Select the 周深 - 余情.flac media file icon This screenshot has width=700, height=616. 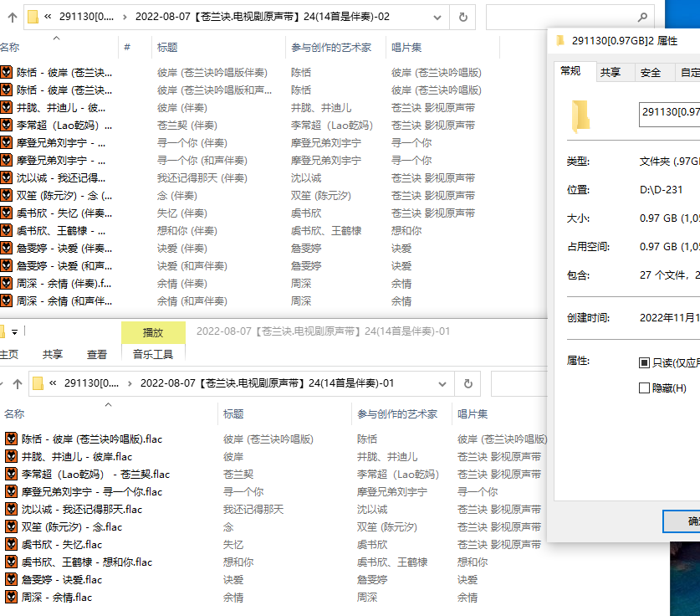point(12,597)
